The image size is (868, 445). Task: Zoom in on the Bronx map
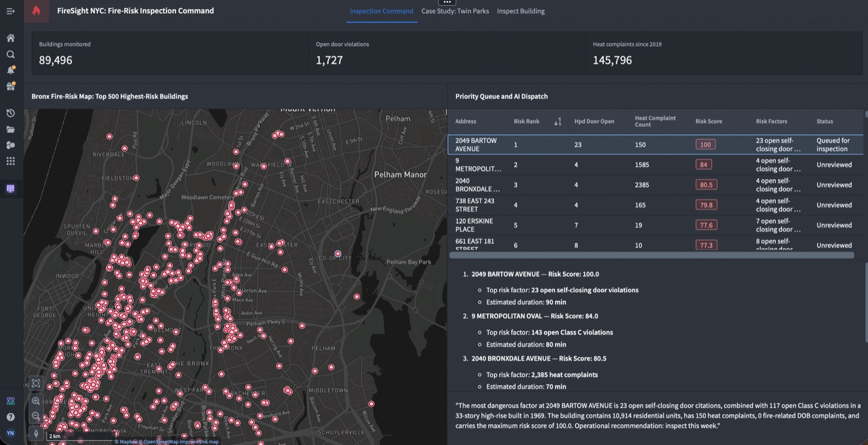36,401
